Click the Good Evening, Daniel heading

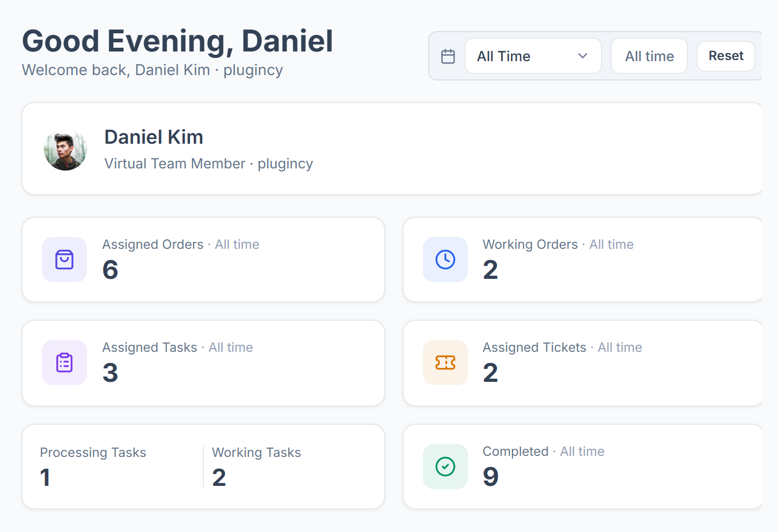(x=178, y=41)
